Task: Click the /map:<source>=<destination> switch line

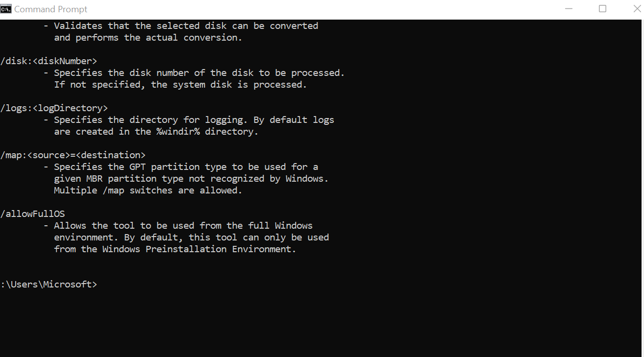Action: pyautogui.click(x=73, y=155)
